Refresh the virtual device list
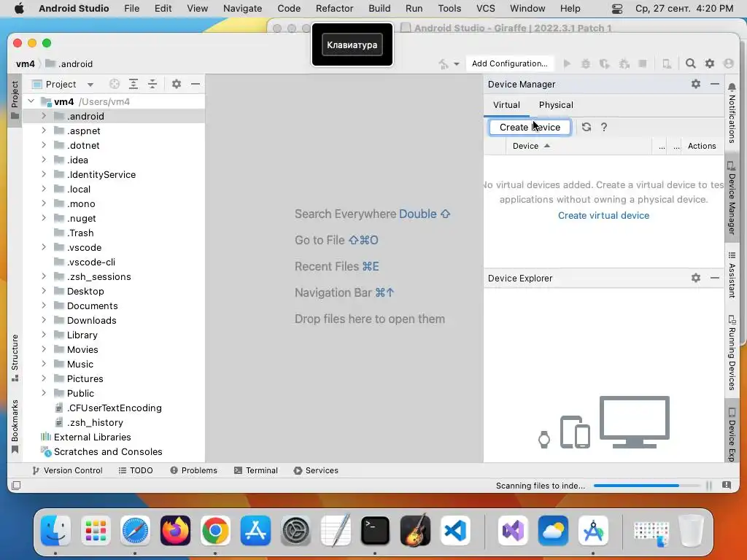The image size is (747, 560). pyautogui.click(x=587, y=127)
